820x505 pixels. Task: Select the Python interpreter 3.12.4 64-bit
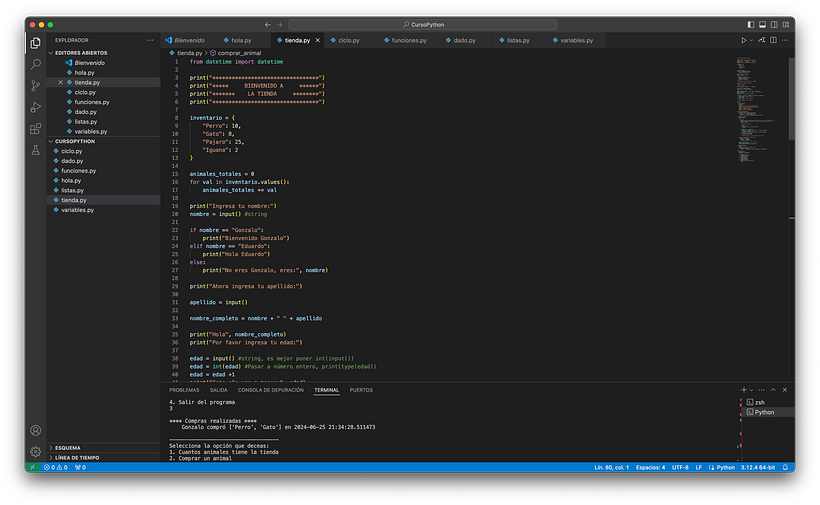coord(758,467)
